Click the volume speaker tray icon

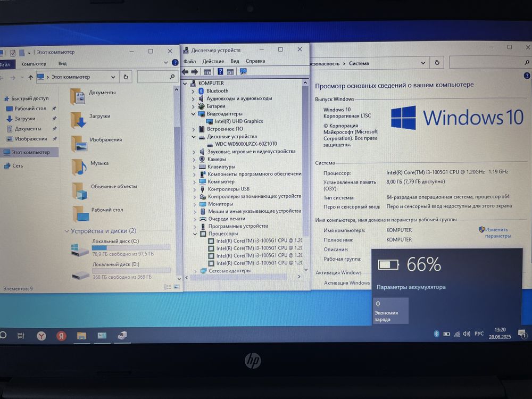[x=467, y=334]
